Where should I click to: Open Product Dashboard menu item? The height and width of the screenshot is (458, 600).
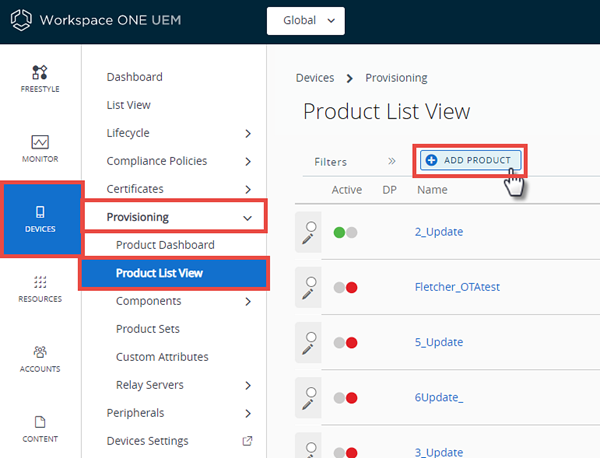165,245
